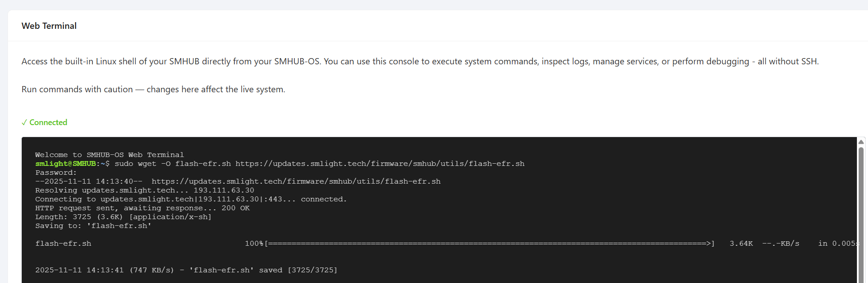
Task: Click the green smlight@SMHUB prompt
Action: pos(65,164)
